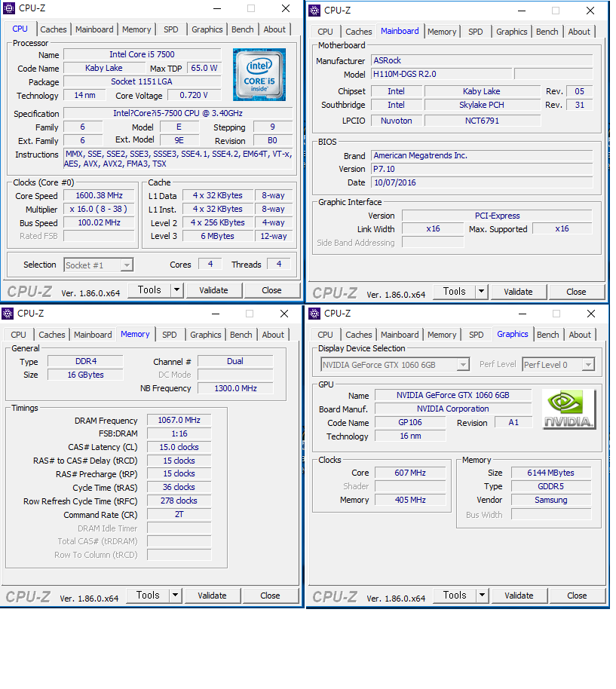The height and width of the screenshot is (689, 616).
Task: Click the Core Speed value '1600.38 MHz'
Action: pos(100,195)
